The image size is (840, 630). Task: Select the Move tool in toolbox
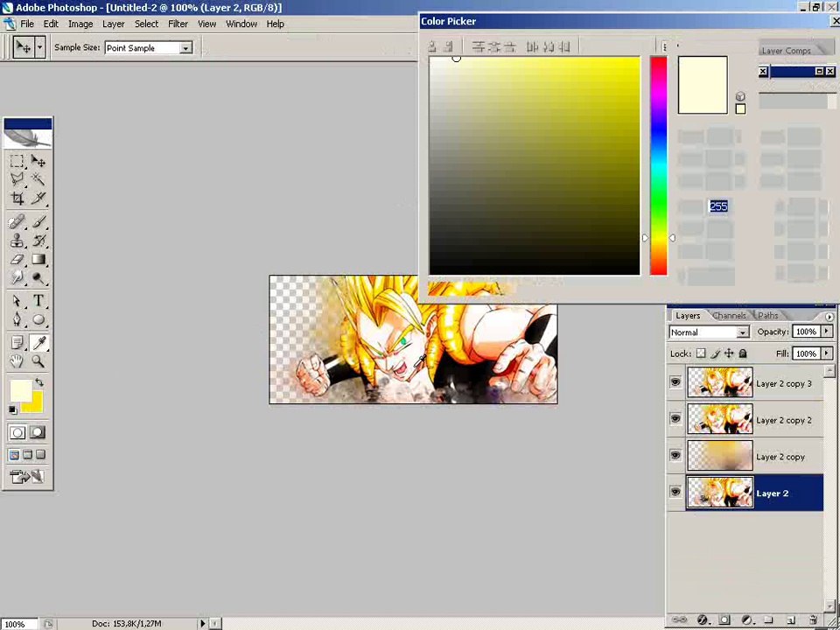(x=38, y=161)
